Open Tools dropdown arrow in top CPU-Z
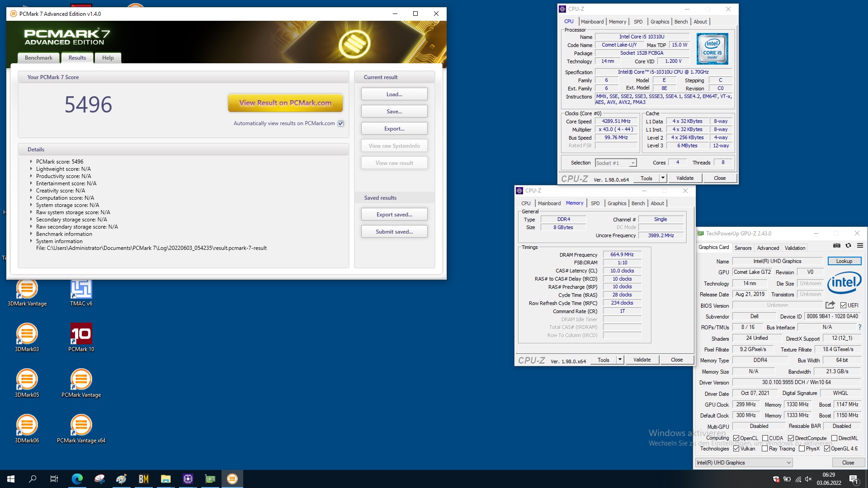The image size is (868, 488). 663,178
